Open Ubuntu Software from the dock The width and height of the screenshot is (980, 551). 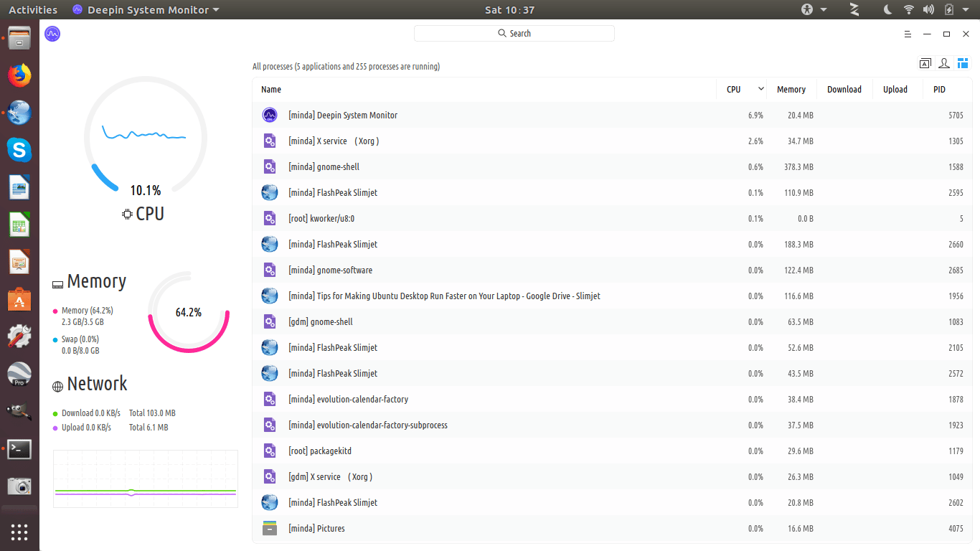(x=19, y=299)
